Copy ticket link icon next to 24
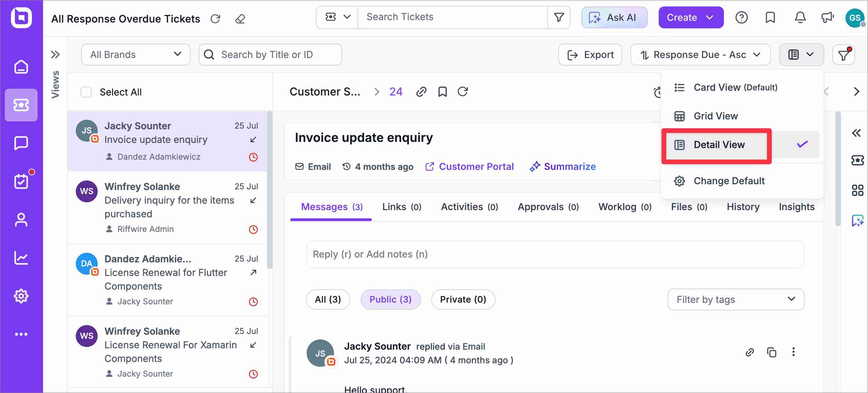This screenshot has height=393, width=868. pos(421,92)
